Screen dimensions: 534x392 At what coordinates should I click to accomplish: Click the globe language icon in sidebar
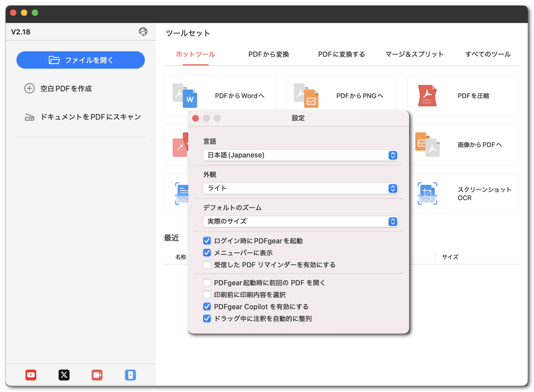coord(143,32)
